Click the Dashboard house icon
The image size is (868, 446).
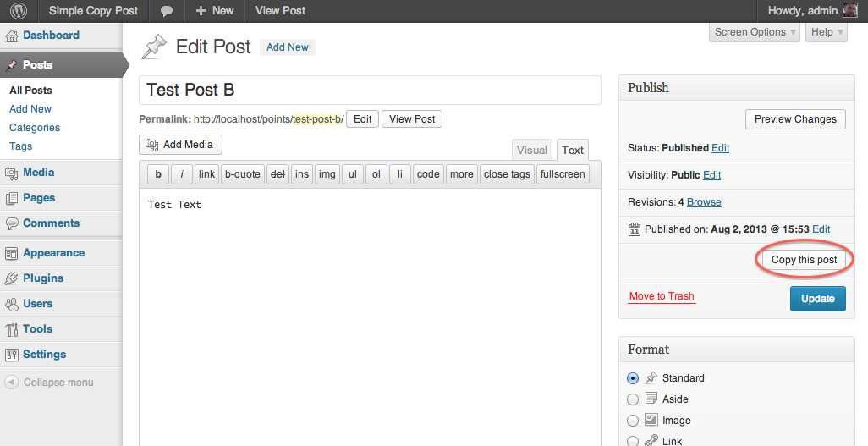[12, 36]
